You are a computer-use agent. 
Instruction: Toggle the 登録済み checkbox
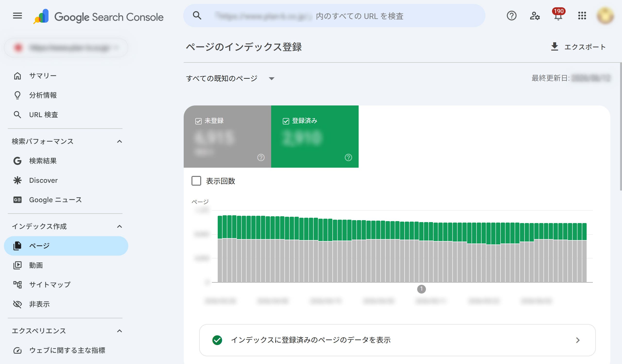pyautogui.click(x=286, y=121)
